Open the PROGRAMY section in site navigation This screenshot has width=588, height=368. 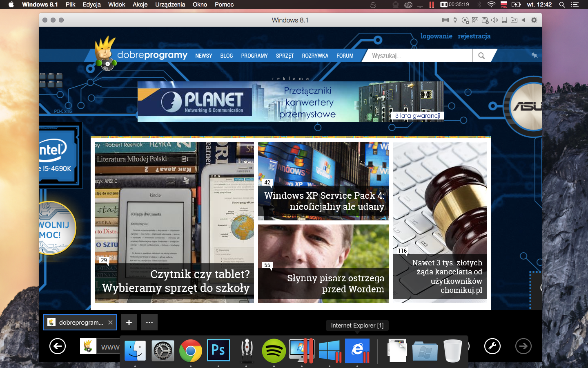coord(254,56)
